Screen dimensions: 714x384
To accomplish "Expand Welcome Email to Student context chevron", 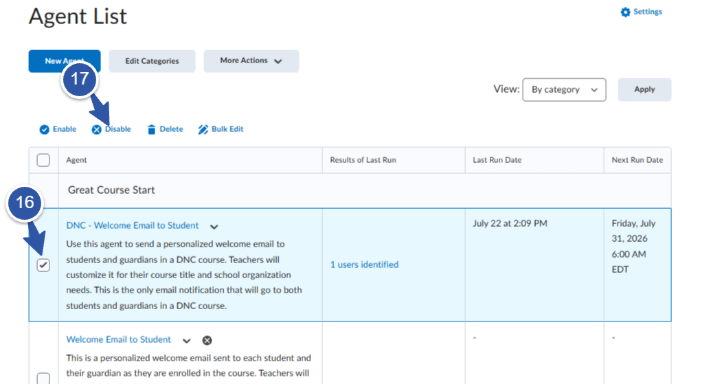I will coord(187,341).
